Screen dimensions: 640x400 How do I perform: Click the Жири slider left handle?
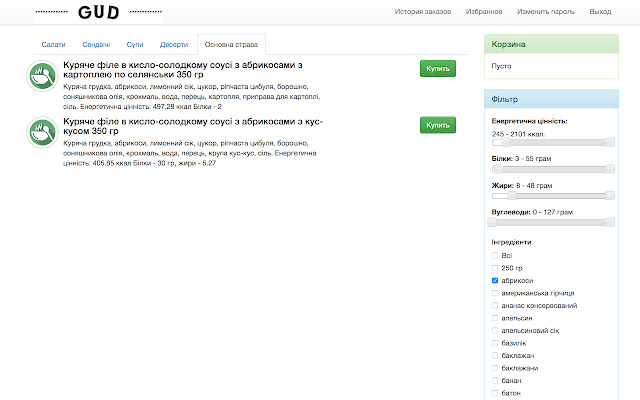point(512,196)
